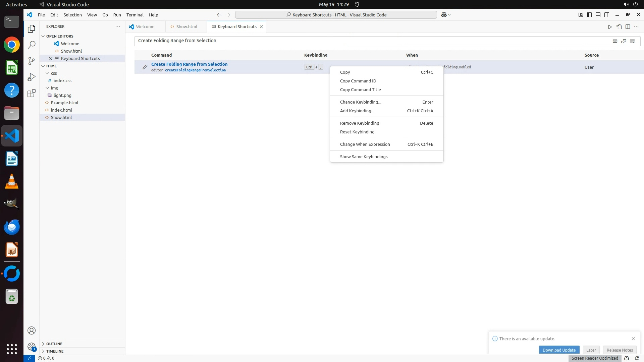644x362 pixels.
Task: Open Keyboard Shortcuts JSON file icon
Action: pos(619,27)
